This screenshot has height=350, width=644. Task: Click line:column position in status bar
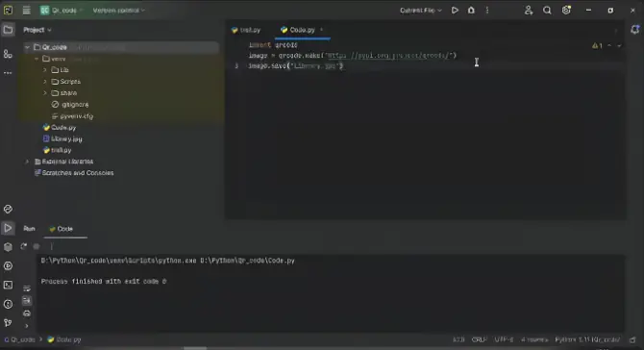pyautogui.click(x=458, y=339)
